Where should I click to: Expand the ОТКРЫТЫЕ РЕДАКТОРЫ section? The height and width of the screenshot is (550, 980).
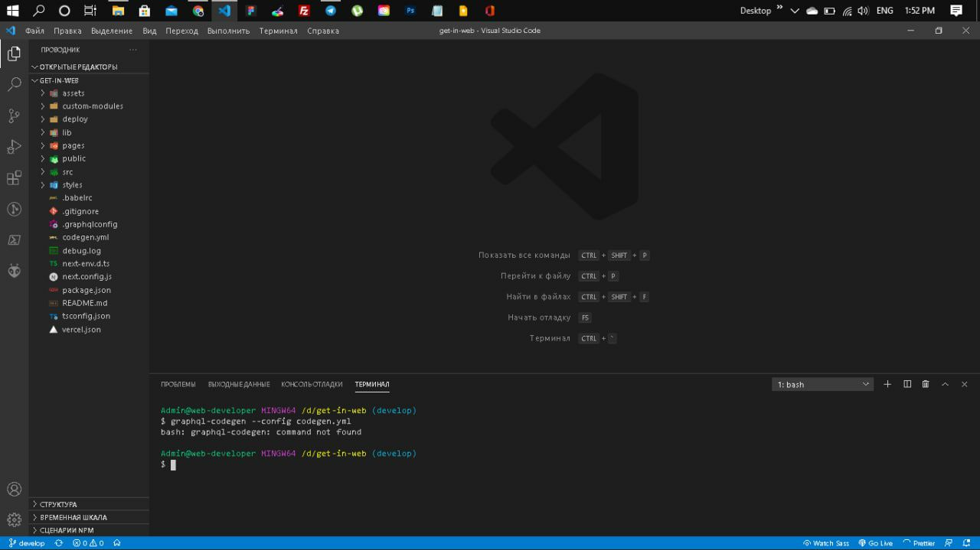(x=90, y=67)
